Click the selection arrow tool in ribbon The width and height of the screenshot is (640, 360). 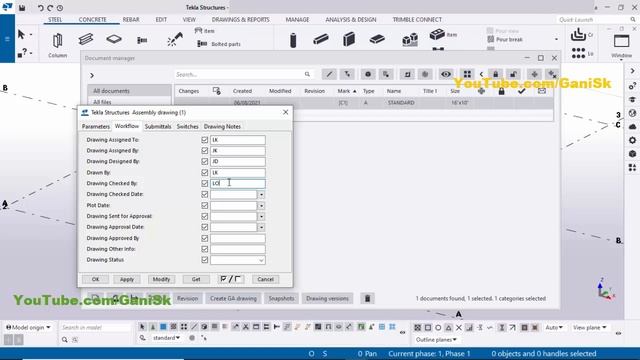(x=21, y=34)
